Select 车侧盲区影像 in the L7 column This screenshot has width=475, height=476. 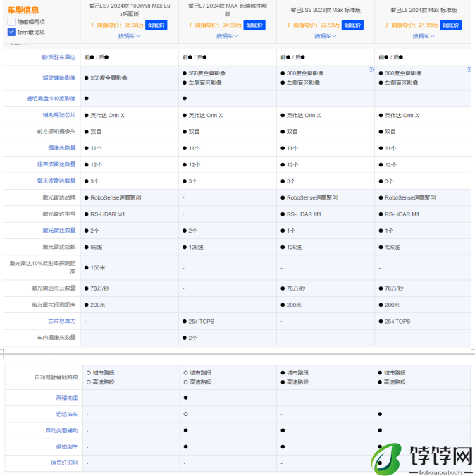click(x=205, y=83)
